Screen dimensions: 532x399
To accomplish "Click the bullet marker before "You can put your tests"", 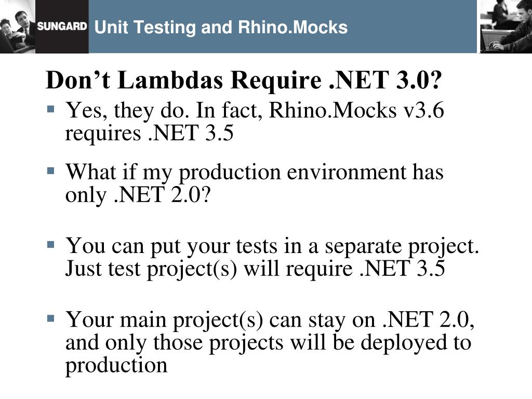I will point(50,243).
